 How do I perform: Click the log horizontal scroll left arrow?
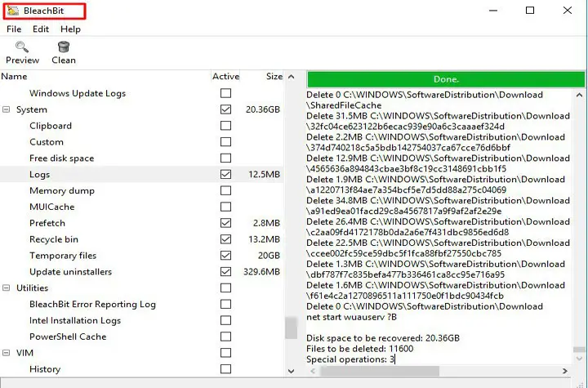313,371
